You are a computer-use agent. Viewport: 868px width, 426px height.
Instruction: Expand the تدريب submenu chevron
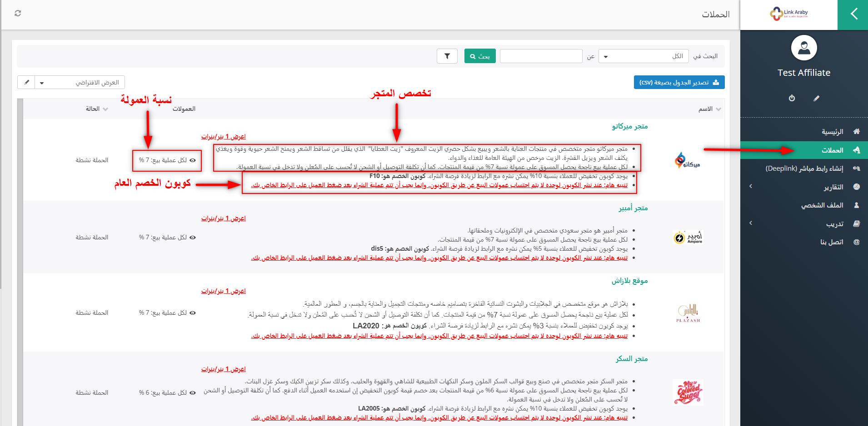pyautogui.click(x=751, y=223)
